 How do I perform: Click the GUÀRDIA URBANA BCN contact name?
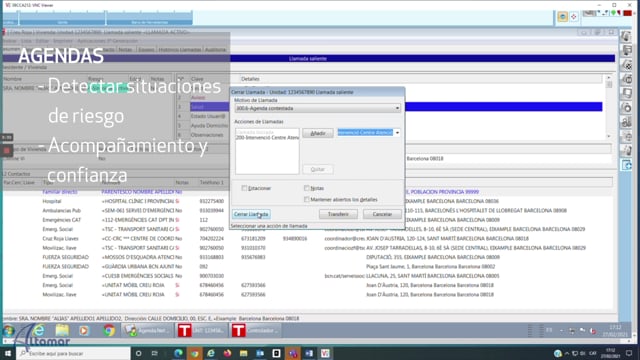[138, 267]
